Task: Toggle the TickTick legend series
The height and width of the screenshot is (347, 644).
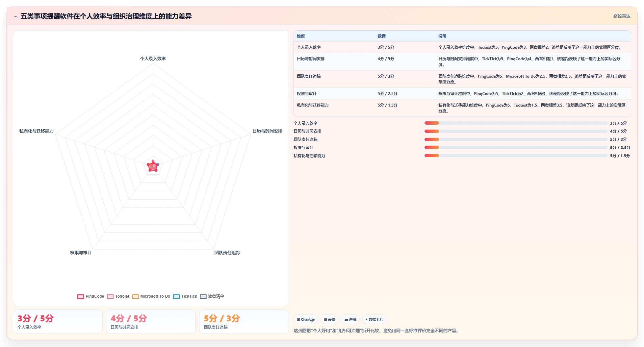Action: 185,296
